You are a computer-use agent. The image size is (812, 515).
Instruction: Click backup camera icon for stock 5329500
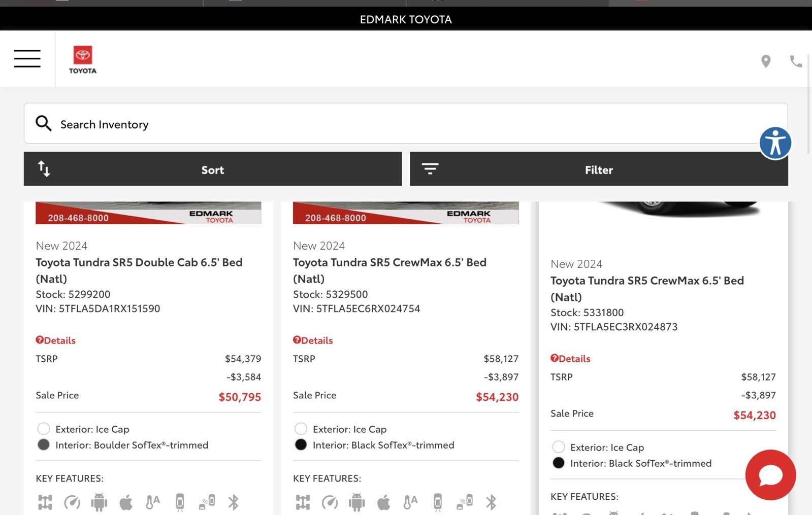[x=437, y=502]
